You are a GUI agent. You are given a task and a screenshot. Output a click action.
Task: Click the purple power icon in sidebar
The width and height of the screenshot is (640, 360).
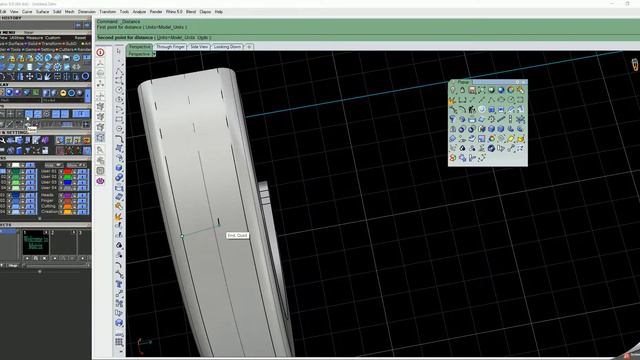click(x=100, y=181)
